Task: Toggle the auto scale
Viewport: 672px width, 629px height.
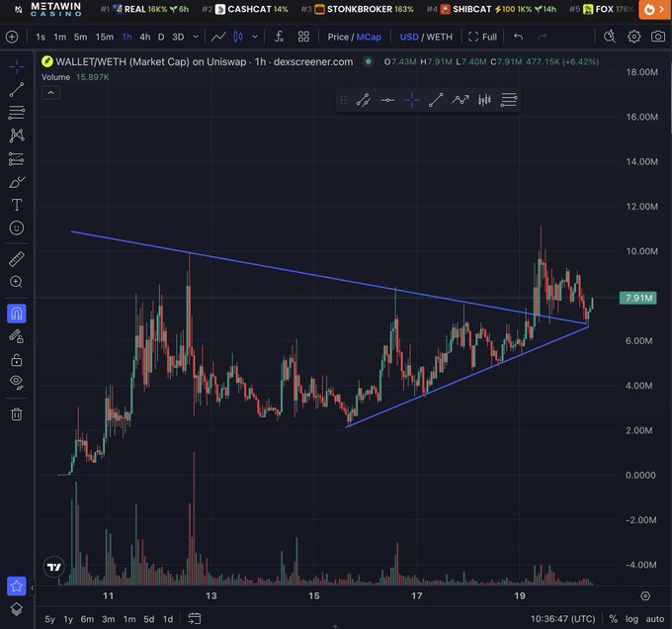Action: coord(655,619)
